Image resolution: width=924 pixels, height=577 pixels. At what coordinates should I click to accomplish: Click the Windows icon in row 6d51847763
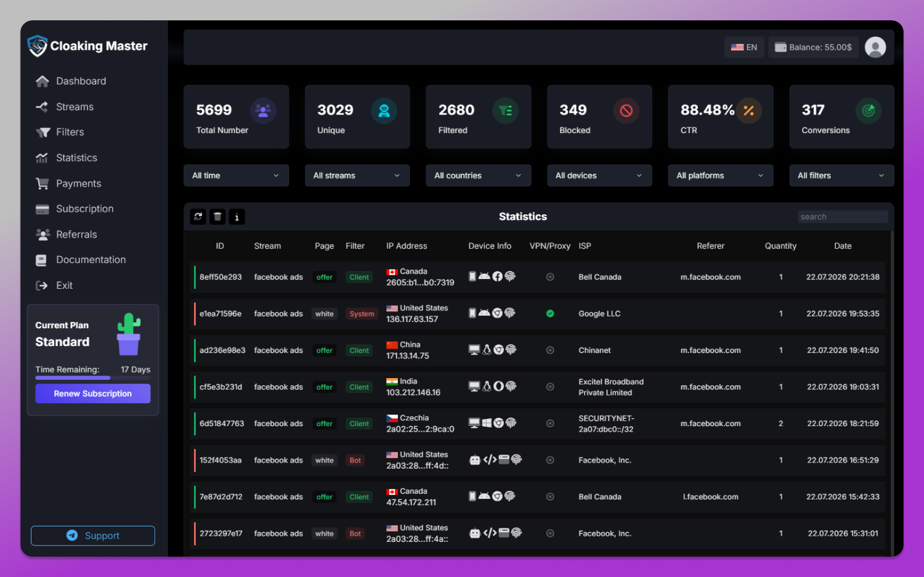[x=487, y=423]
